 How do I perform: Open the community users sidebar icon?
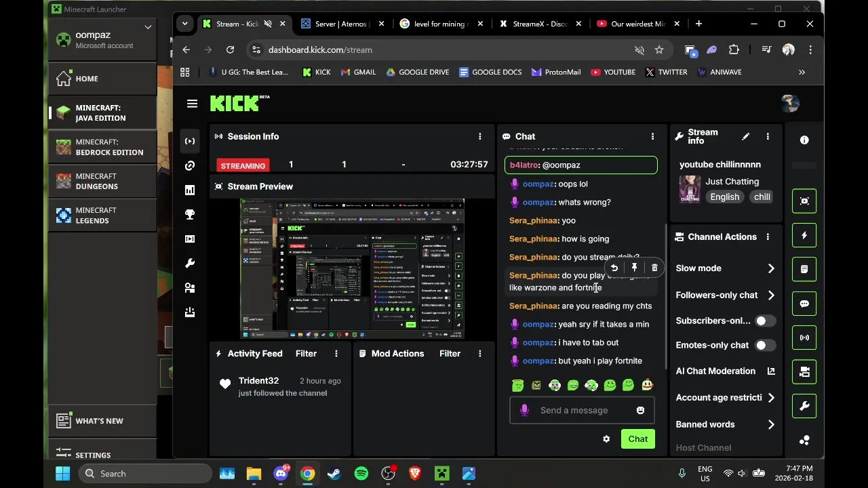pos(190,288)
